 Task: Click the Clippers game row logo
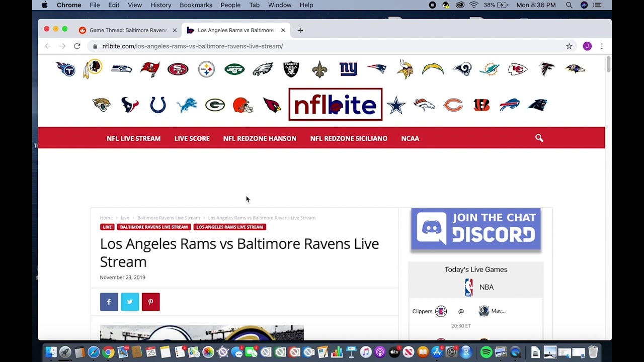point(441,311)
